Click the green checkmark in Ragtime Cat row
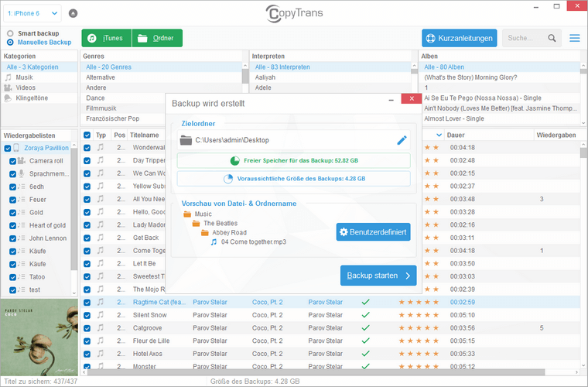This screenshot has width=588, height=387. click(366, 303)
